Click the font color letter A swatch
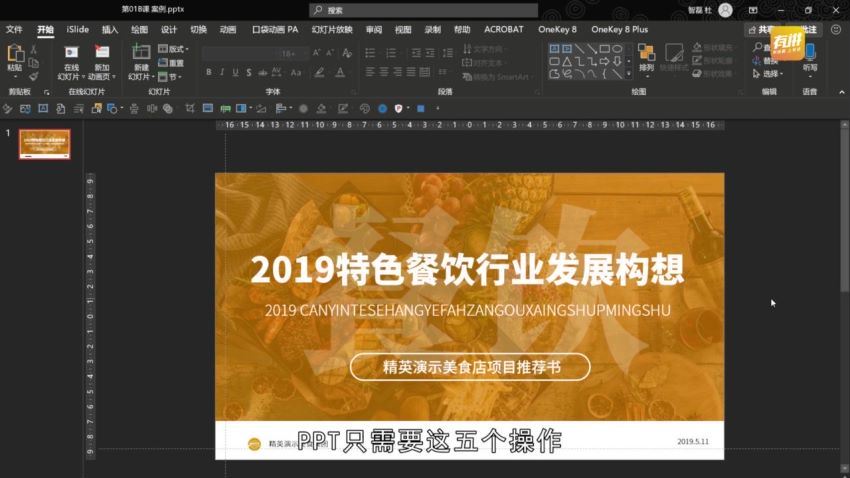 click(x=340, y=73)
